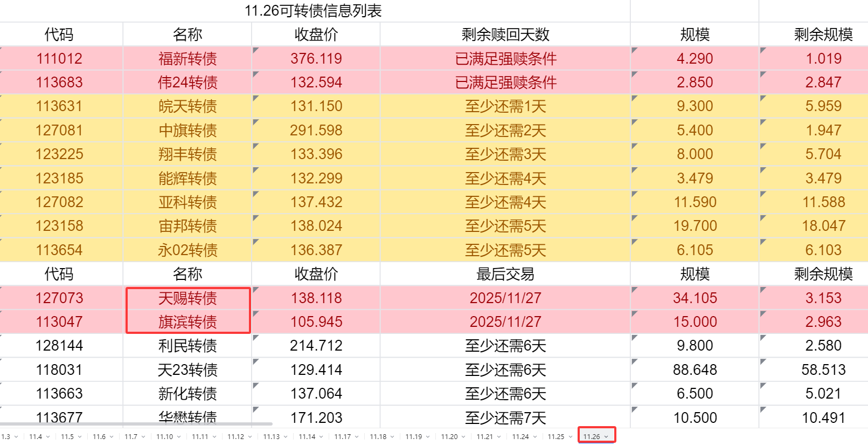Select the 永02转债 name cell
The width and height of the screenshot is (868, 445).
click(x=188, y=250)
